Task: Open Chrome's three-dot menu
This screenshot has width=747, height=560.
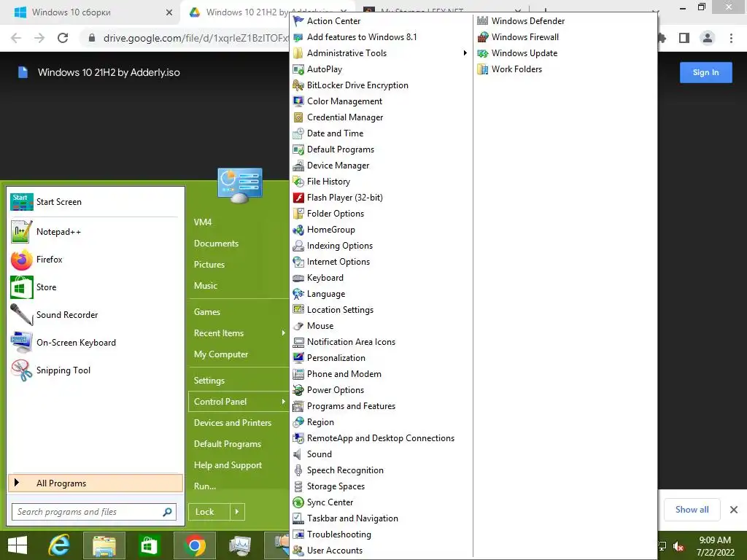Action: point(731,38)
